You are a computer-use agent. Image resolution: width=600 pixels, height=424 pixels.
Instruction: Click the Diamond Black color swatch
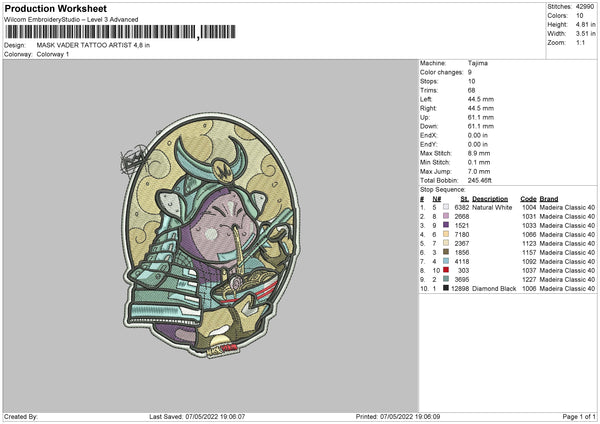446,288
